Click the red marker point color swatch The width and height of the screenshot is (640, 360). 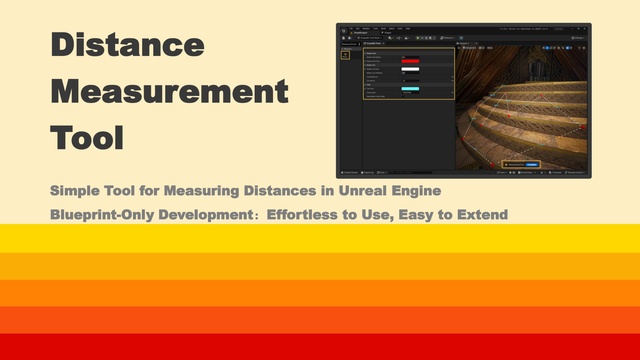point(410,61)
